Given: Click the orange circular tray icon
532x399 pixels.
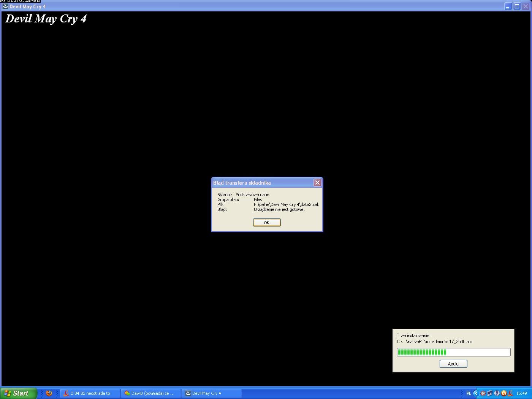Looking at the screenshot, I should pos(503,393).
